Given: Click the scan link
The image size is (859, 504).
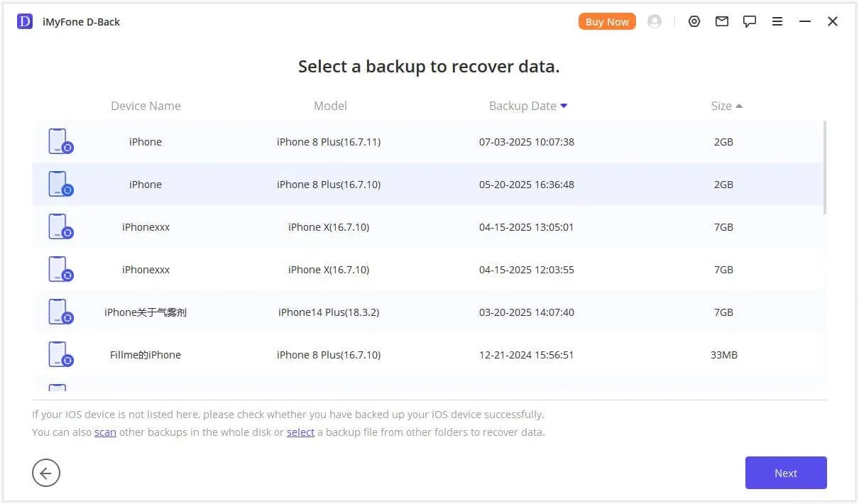Looking at the screenshot, I should [105, 432].
